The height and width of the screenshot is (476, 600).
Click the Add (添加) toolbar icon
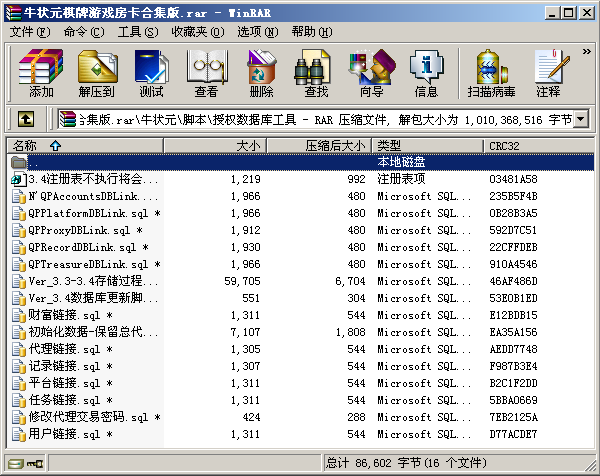pyautogui.click(x=41, y=73)
